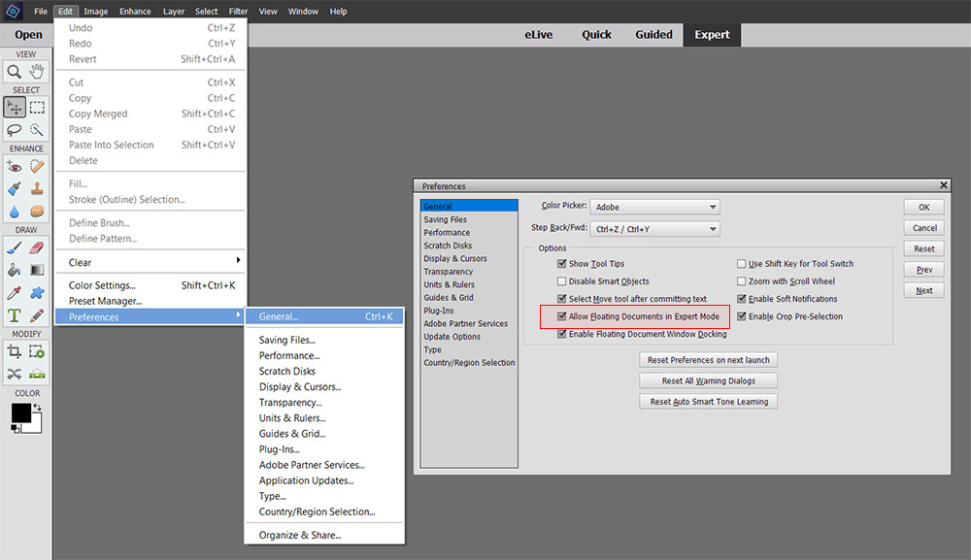Screen dimensions: 971x560
Task: Select the Straighten tool
Action: [37, 374]
